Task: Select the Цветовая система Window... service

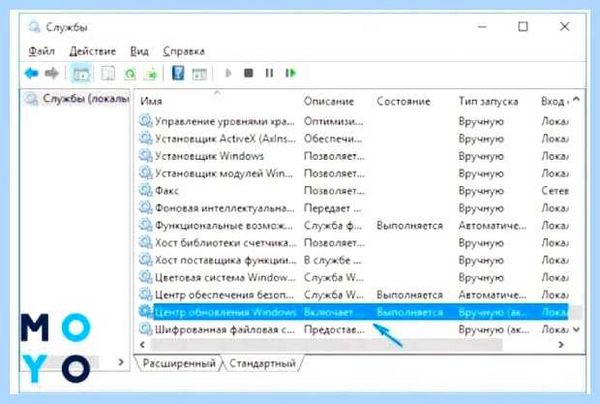Action: click(225, 277)
